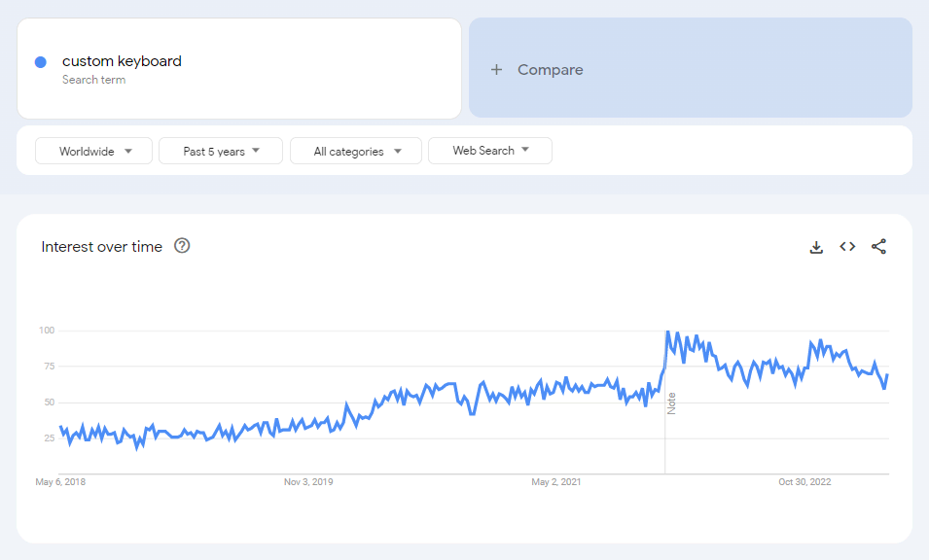
Task: Click the Nov 3, 2019 date label
Action: [x=308, y=481]
